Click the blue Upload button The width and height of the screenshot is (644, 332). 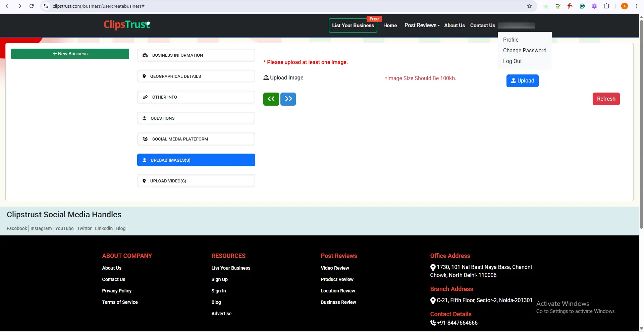click(x=522, y=81)
